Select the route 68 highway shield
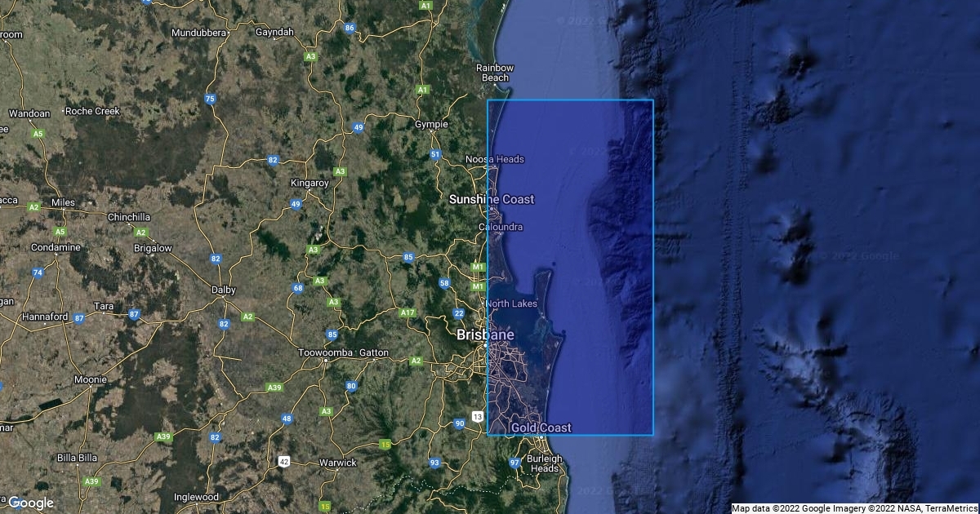 point(298,288)
